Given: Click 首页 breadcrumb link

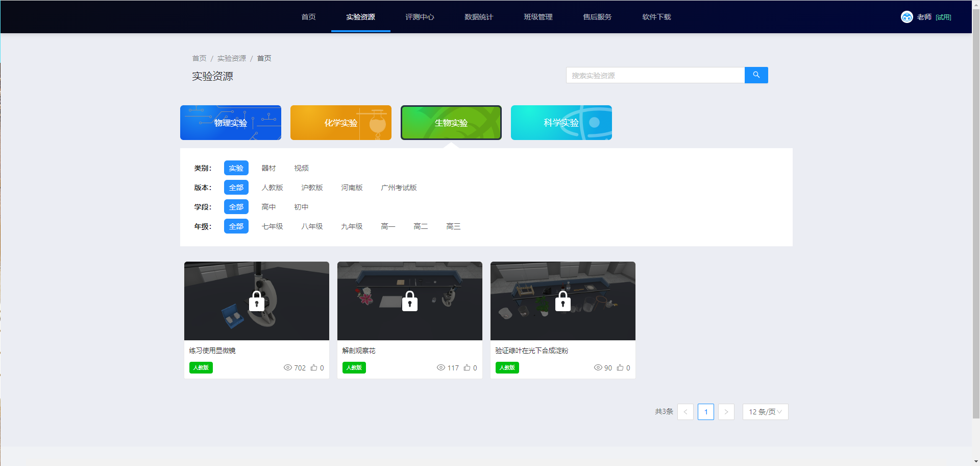Looking at the screenshot, I should click(x=199, y=58).
